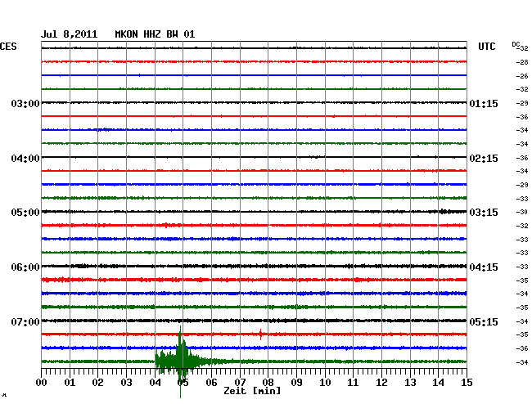Image resolution: width=532 pixels, height=404 pixels.
Task: Click the CES time zone label
Action: click(8, 47)
